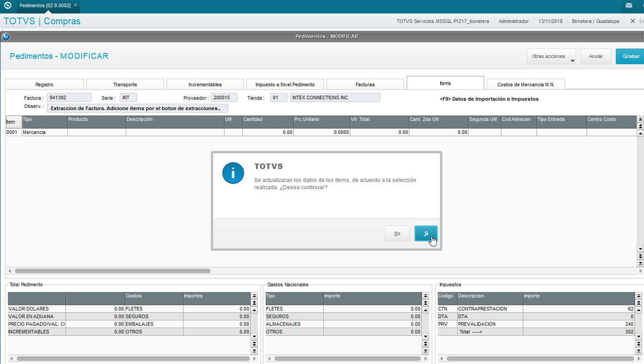Viewport: 644px width, 364px height.
Task: Click left arrow of items grid horizontal scrollbar
Action: [x=10, y=271]
